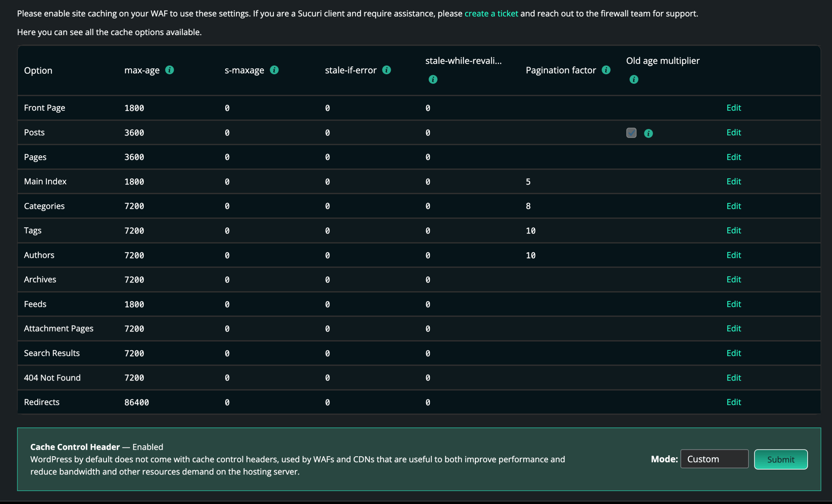Click the Feeds max-age value 1800
Image resolution: width=832 pixels, height=504 pixels.
pos(134,304)
